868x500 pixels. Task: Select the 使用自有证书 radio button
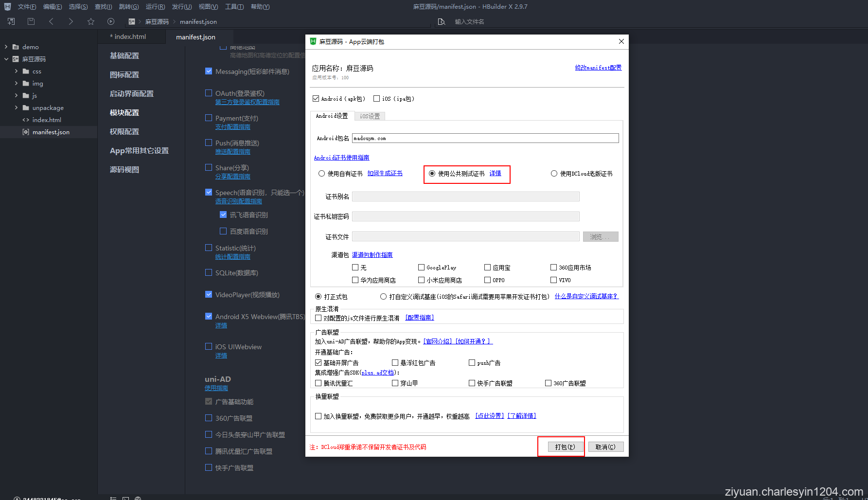[321, 173]
